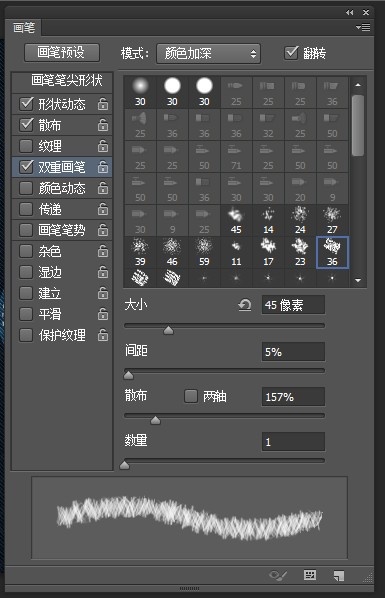Toggle the live tip brush preview icon
The height and width of the screenshot is (598, 385).
278,575
